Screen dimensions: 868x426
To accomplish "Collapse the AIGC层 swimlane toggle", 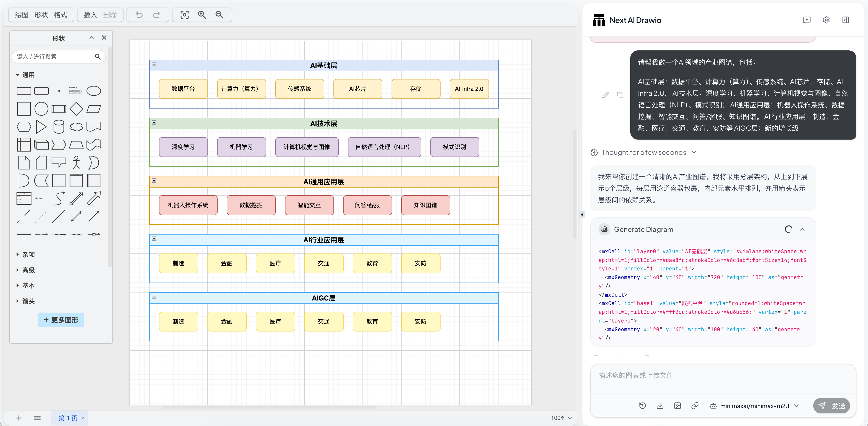I will tap(154, 297).
